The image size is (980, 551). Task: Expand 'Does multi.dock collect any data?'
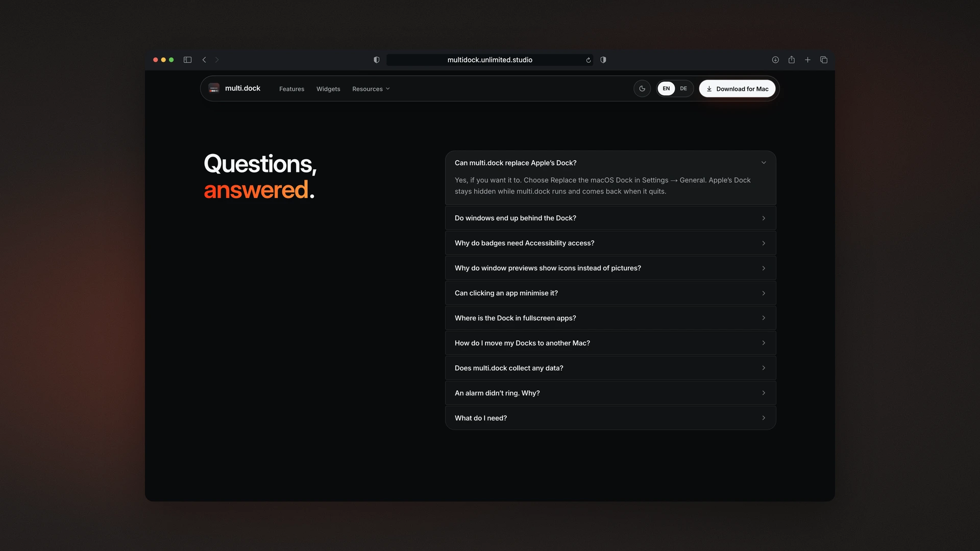[x=610, y=368]
